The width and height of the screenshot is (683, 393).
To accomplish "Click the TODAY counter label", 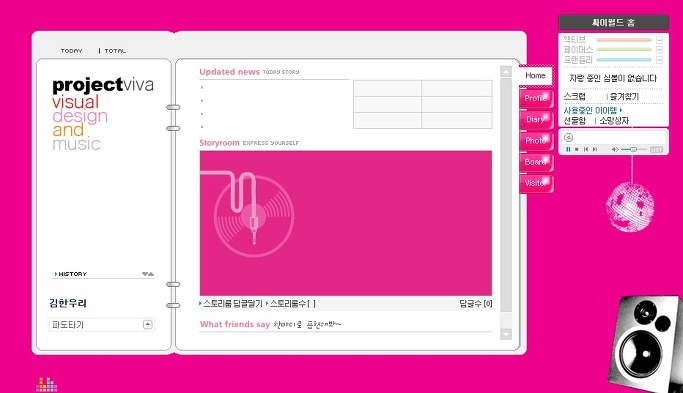I will [71, 51].
